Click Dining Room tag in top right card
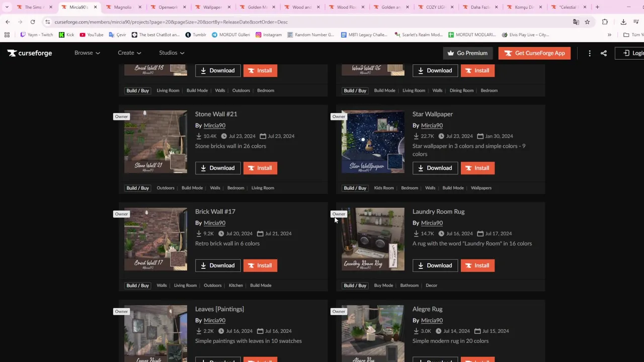 click(461, 90)
